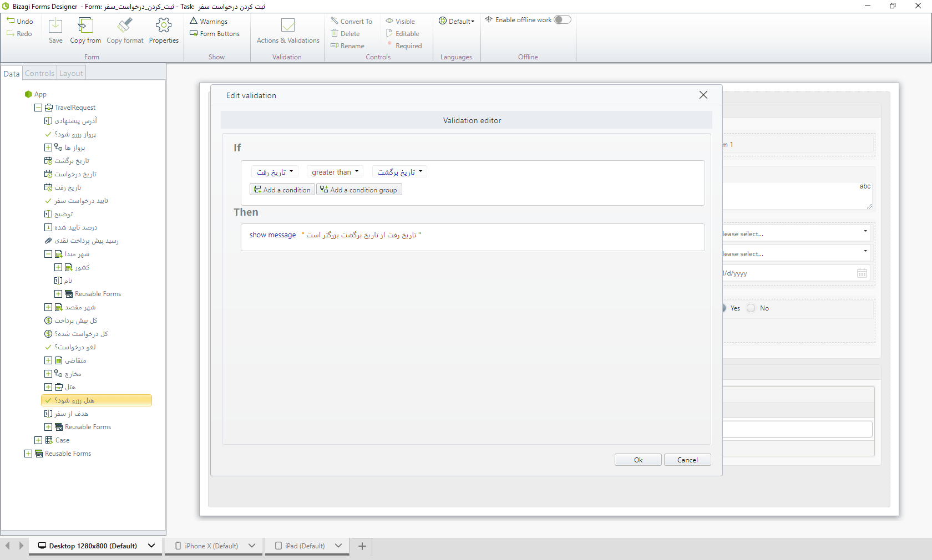
Task: Expand the Case node
Action: 38,440
